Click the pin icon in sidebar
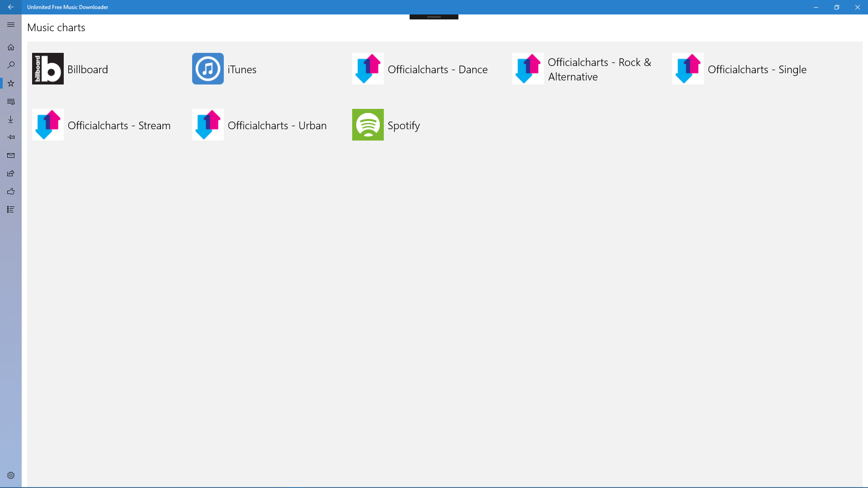This screenshot has width=868, height=488. coord(11,137)
